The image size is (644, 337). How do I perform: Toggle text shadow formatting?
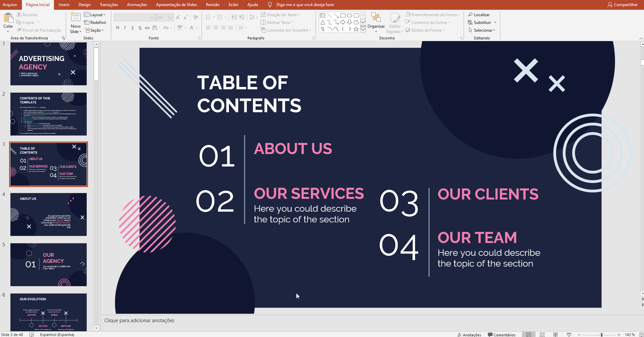(140, 28)
